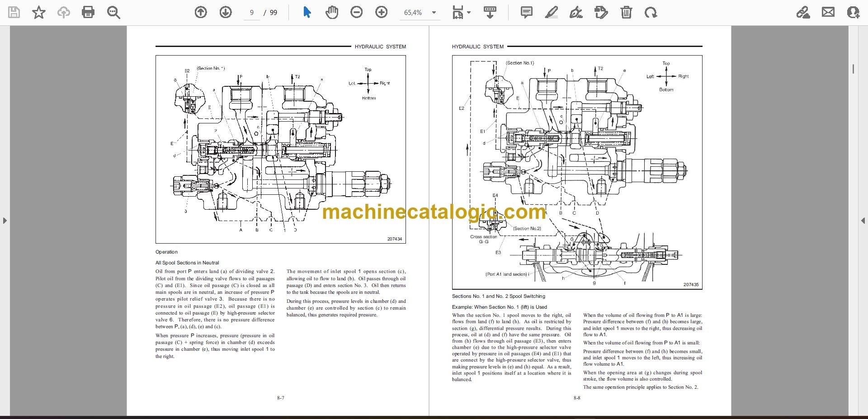Viewport: 868px width, 419px height.
Task: Open the page fit options dropdown
Action: click(462, 13)
